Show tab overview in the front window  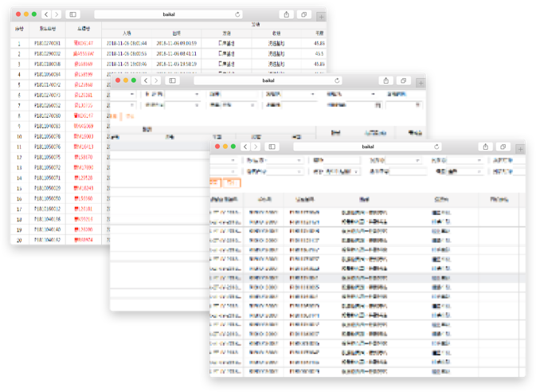503,147
